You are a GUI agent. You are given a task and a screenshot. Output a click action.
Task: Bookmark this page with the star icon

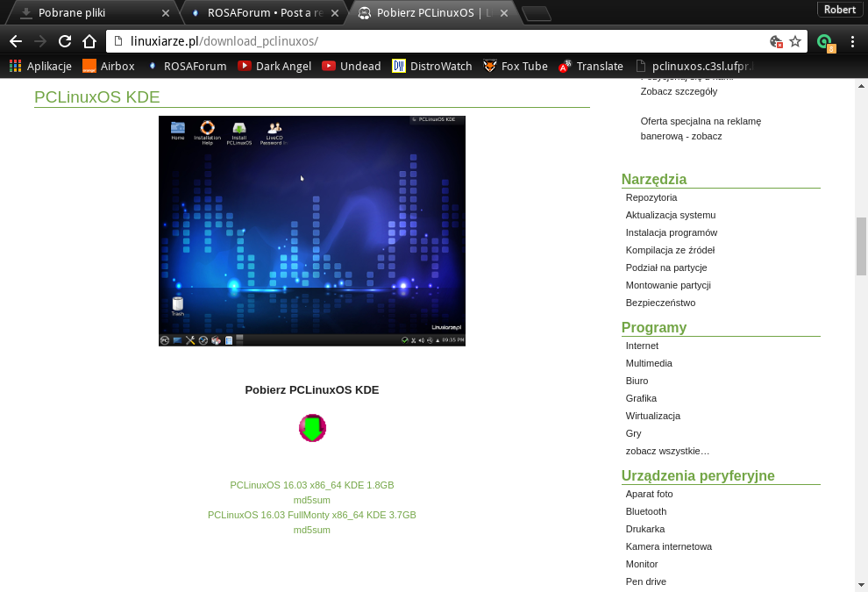[x=795, y=41]
